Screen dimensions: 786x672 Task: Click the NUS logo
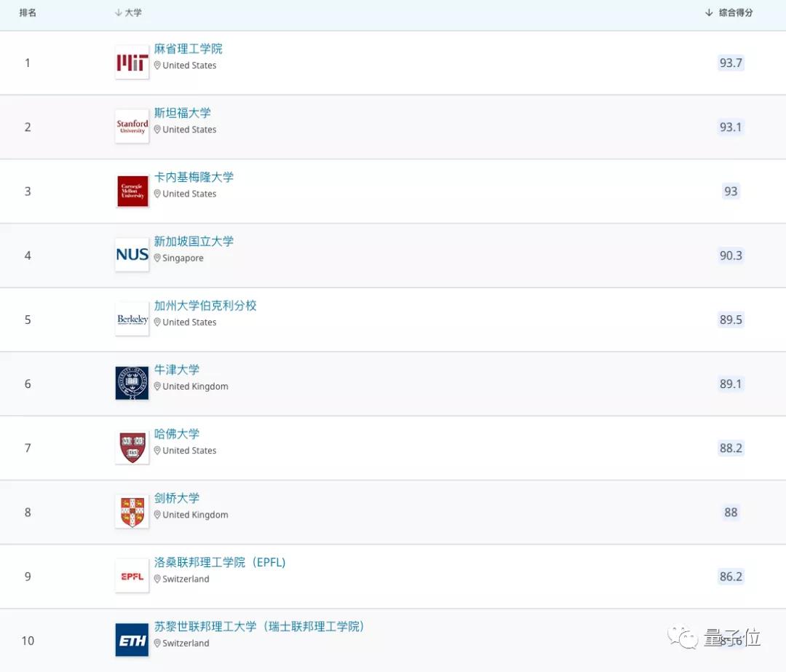tap(132, 255)
